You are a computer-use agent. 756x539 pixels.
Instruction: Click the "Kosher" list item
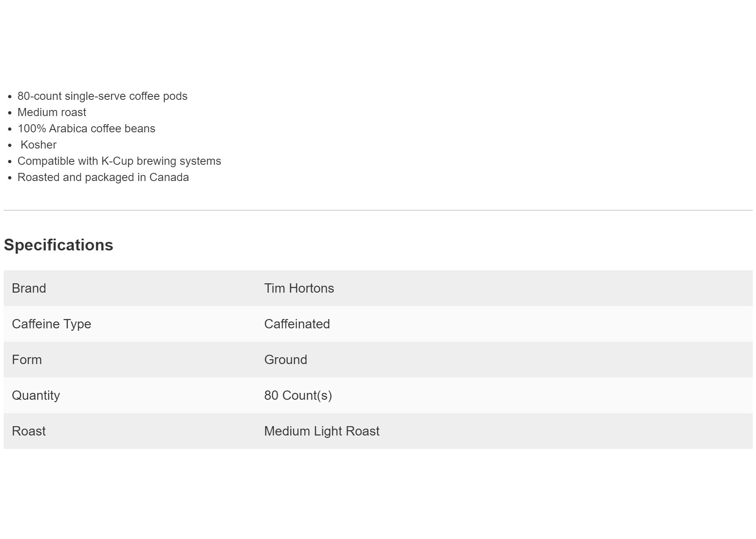39,145
